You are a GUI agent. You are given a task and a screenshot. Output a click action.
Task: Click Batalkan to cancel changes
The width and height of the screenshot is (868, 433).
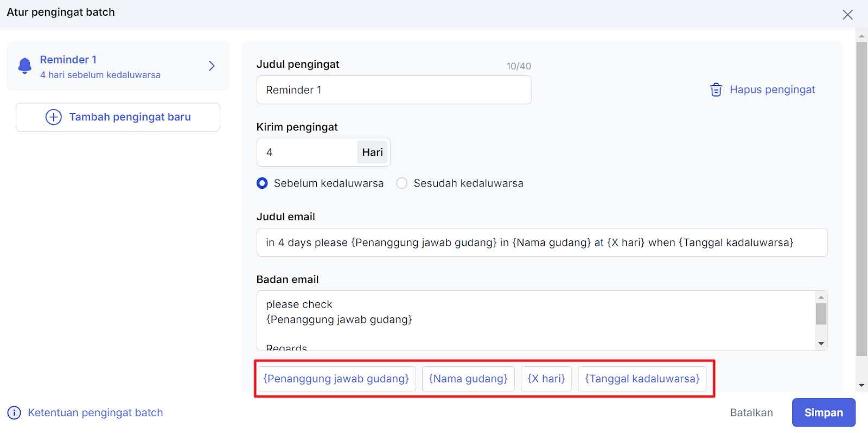point(751,413)
